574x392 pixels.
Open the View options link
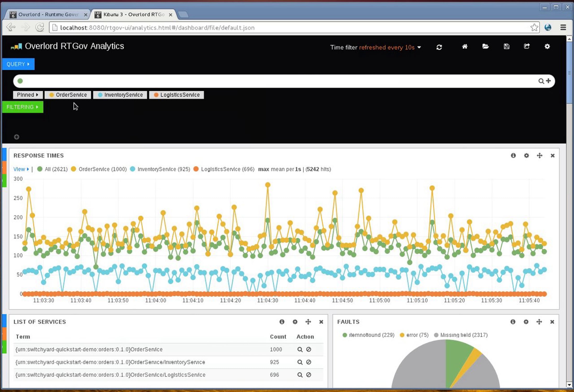[x=21, y=169]
